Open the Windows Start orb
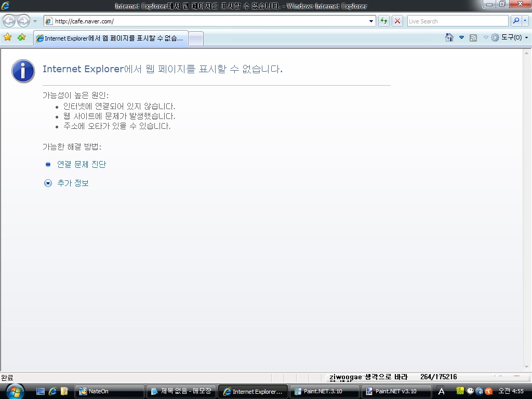Image resolution: width=532 pixels, height=399 pixels. tap(15, 391)
